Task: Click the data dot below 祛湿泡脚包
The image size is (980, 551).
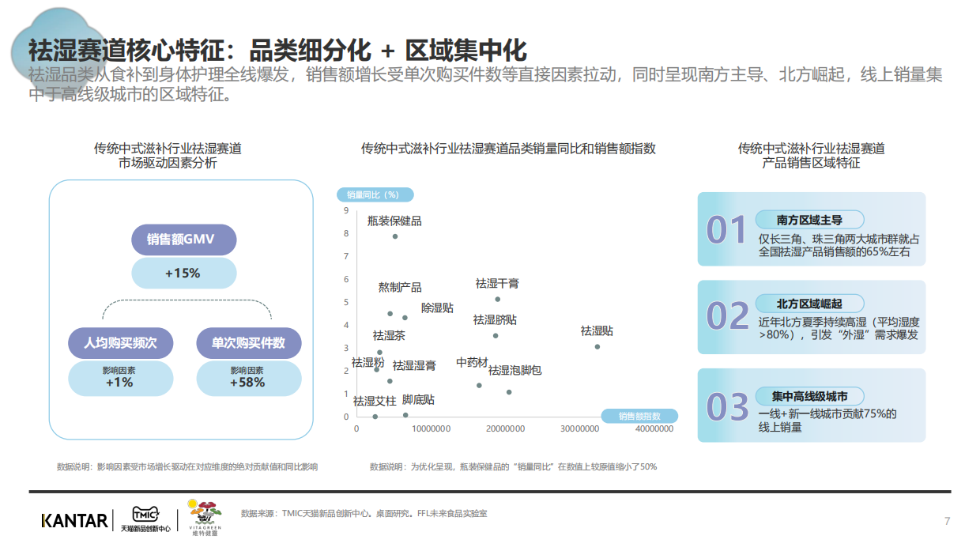Action: click(x=509, y=392)
